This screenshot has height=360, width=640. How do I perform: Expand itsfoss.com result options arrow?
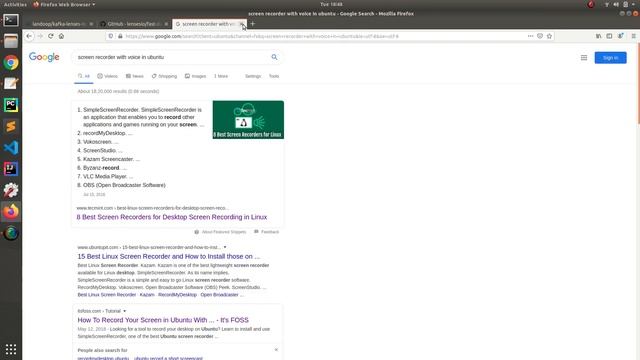(124, 311)
